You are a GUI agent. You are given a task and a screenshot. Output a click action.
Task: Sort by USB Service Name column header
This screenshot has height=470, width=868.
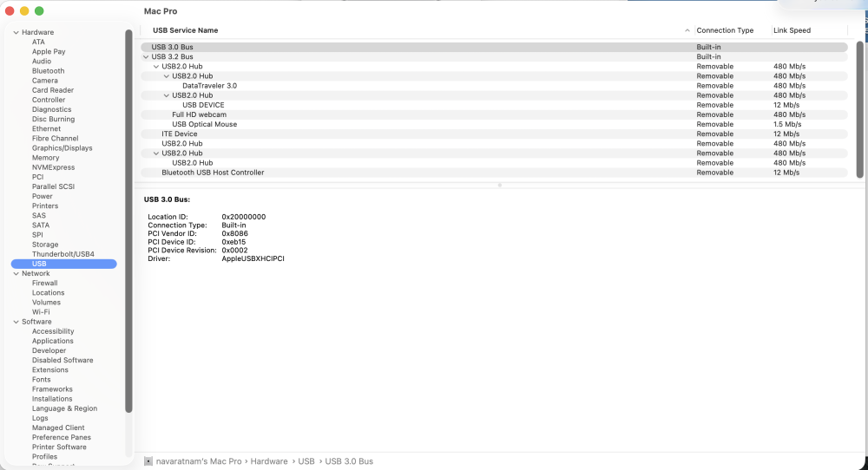point(186,30)
